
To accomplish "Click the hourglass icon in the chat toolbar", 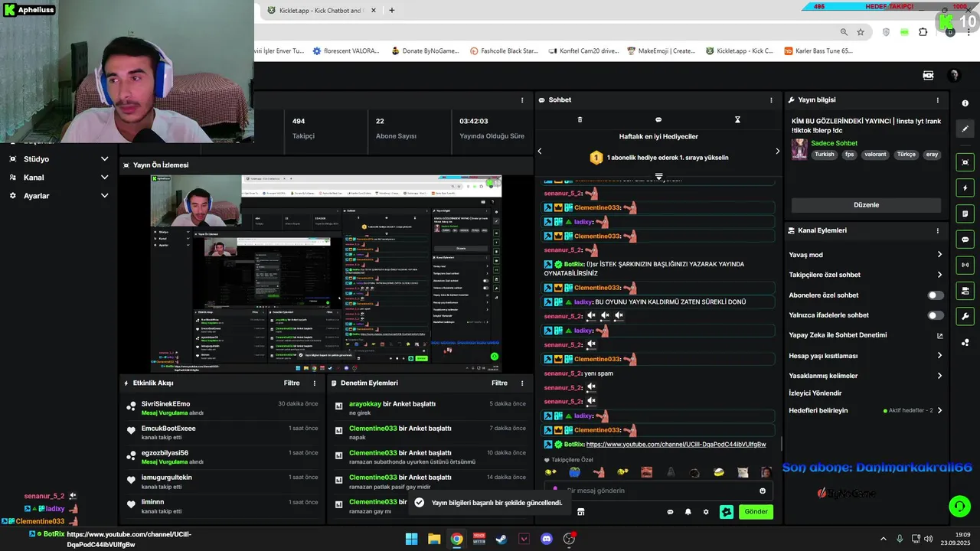I will point(737,119).
